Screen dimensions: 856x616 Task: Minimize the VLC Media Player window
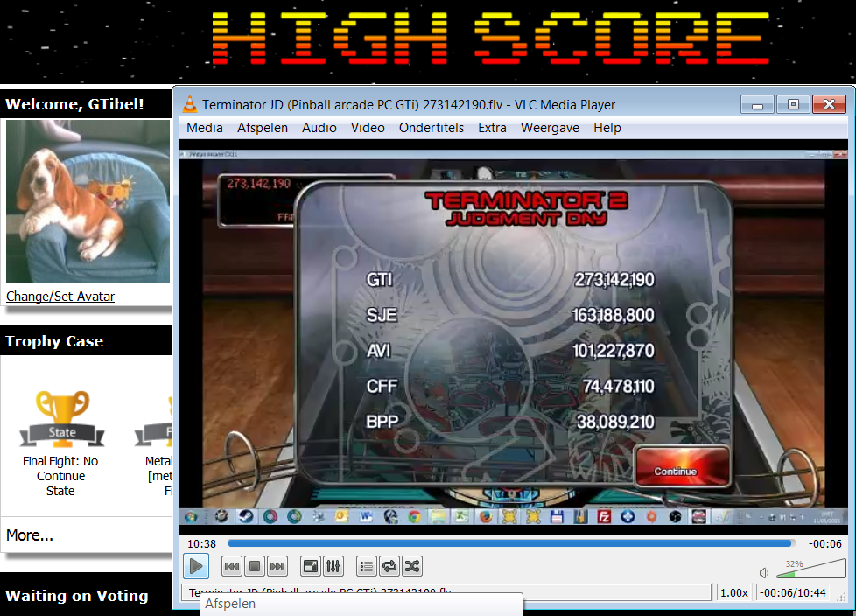(x=757, y=104)
